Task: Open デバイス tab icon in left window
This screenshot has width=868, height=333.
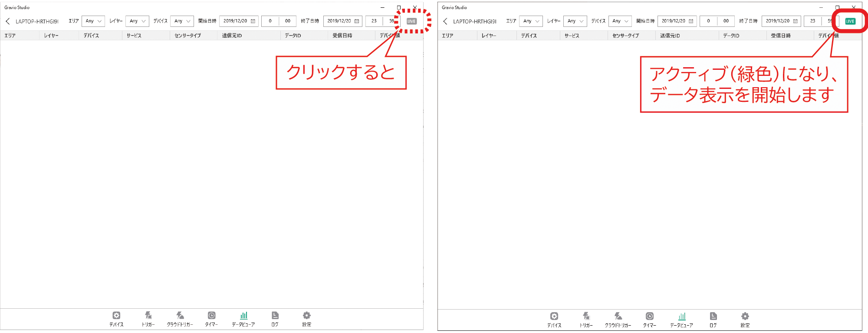Action: tap(116, 315)
